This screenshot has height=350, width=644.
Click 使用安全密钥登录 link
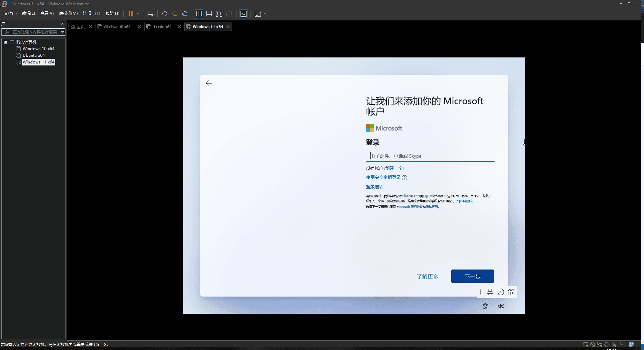point(383,178)
